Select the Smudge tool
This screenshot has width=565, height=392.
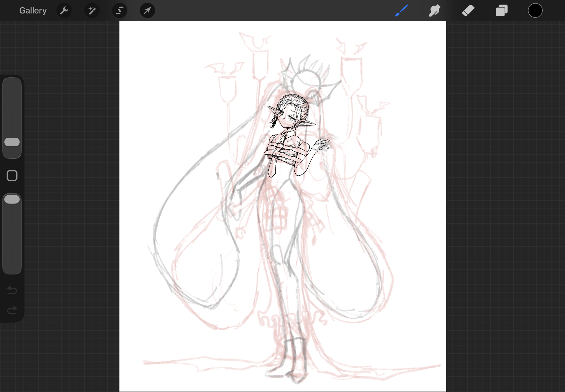tap(434, 11)
